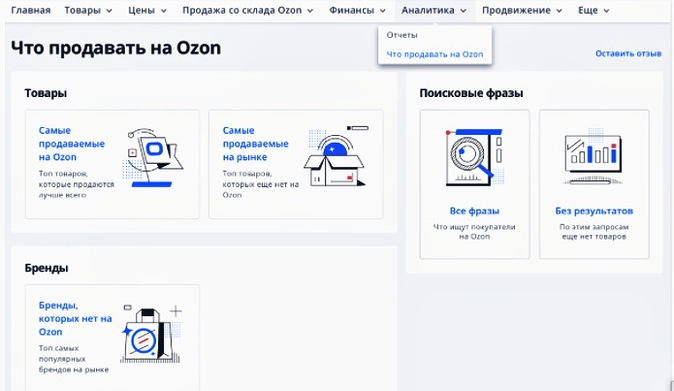Open the Самые продаваемые на Ozon link
The width and height of the screenshot is (674, 391).
(71, 144)
